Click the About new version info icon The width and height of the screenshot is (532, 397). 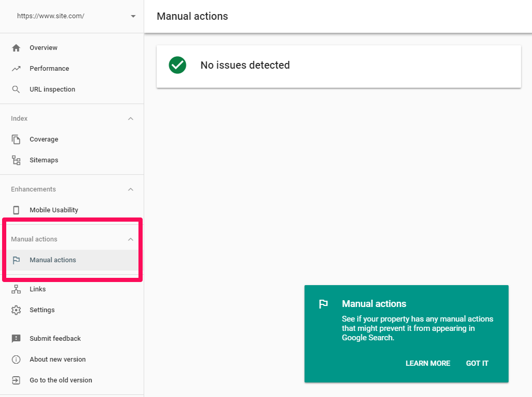tap(16, 360)
